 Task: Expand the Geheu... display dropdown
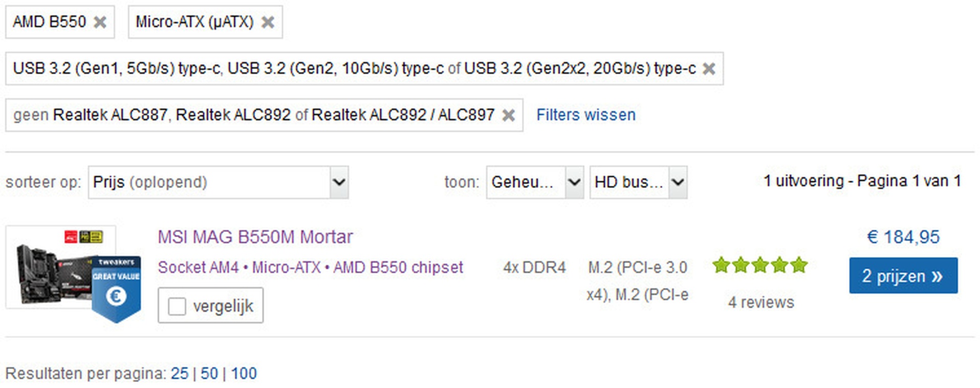pos(535,182)
